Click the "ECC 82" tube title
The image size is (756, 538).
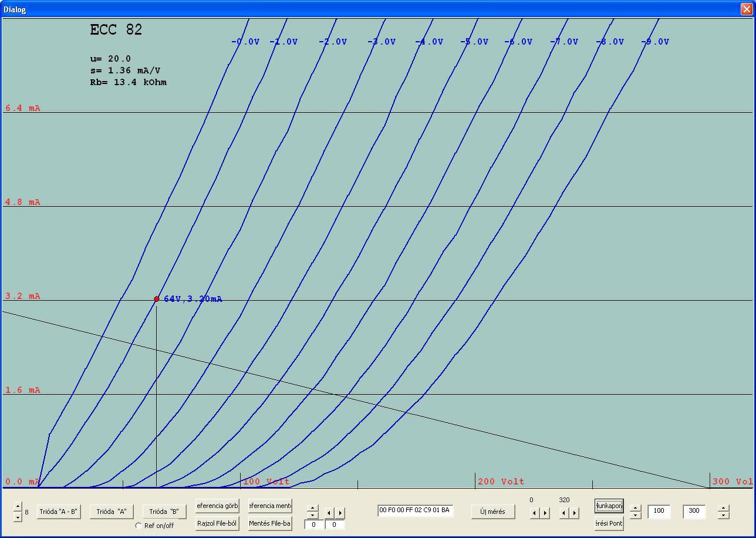(116, 30)
